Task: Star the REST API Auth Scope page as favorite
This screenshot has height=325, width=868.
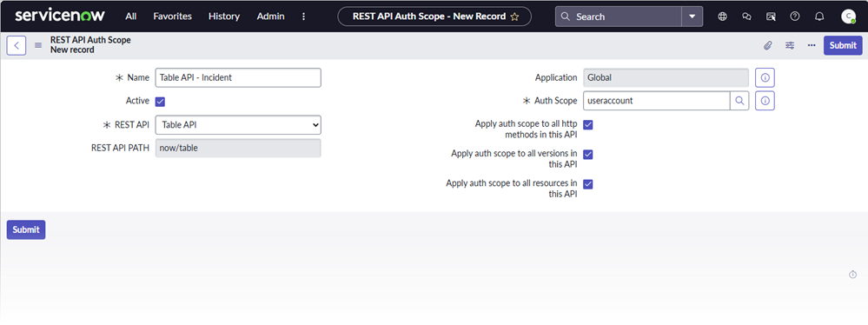Action: click(514, 17)
